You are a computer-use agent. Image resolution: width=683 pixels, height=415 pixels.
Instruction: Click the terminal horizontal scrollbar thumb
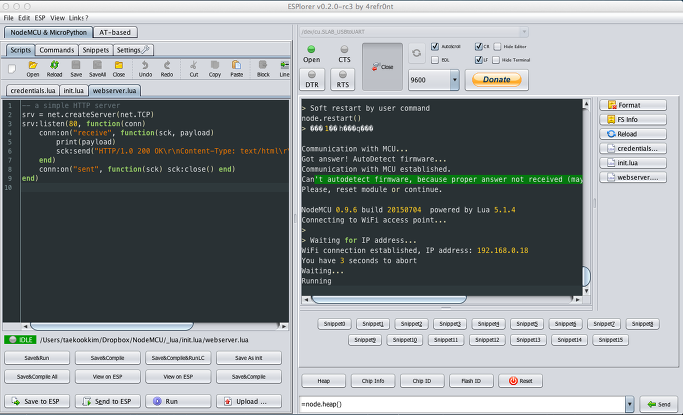click(x=389, y=299)
